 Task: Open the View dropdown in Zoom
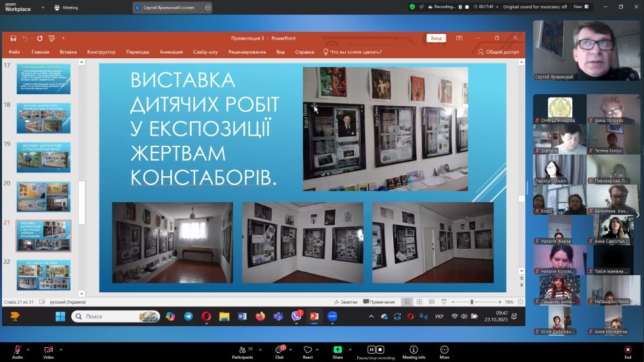point(580,7)
